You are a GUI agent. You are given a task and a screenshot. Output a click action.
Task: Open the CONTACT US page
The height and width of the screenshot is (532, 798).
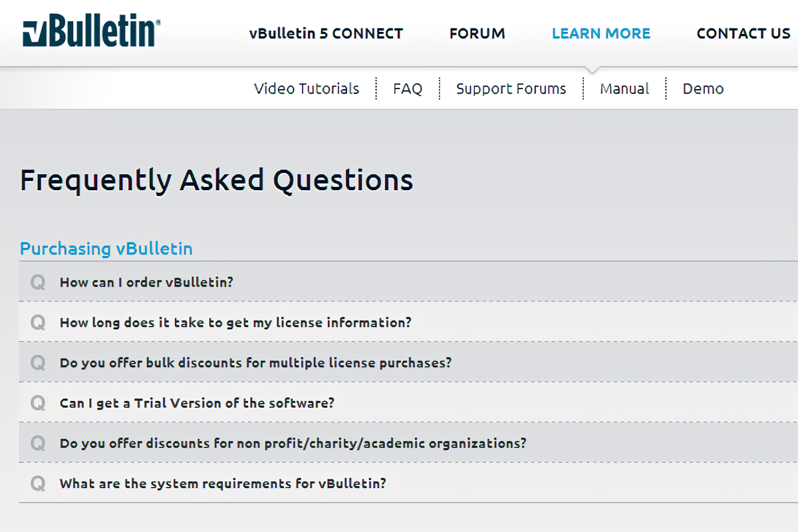[x=743, y=33]
